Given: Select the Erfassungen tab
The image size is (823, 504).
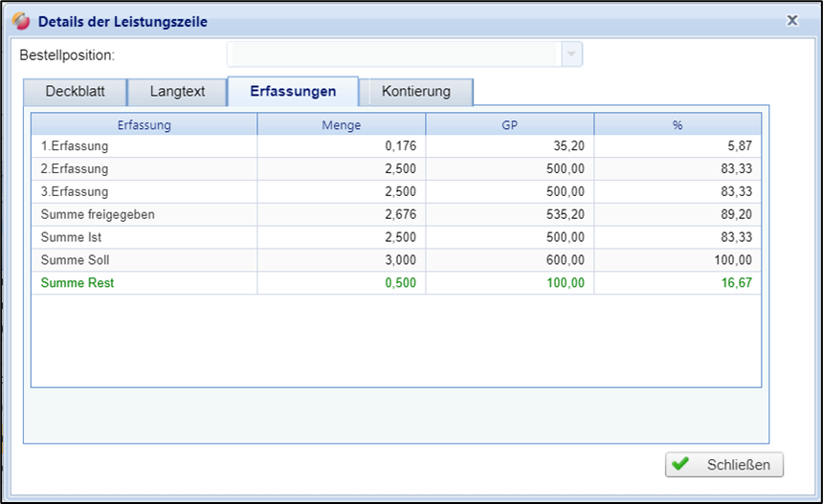Looking at the screenshot, I should [292, 92].
